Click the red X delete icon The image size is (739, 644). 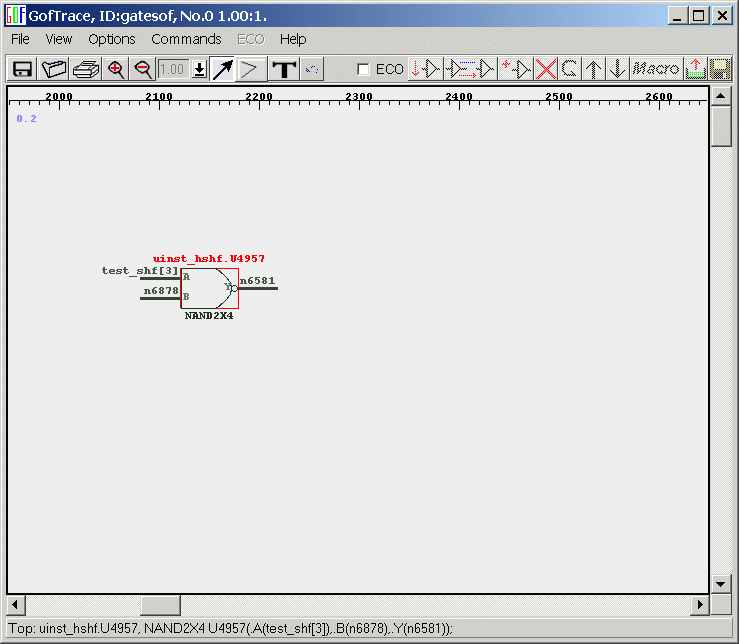click(x=546, y=69)
